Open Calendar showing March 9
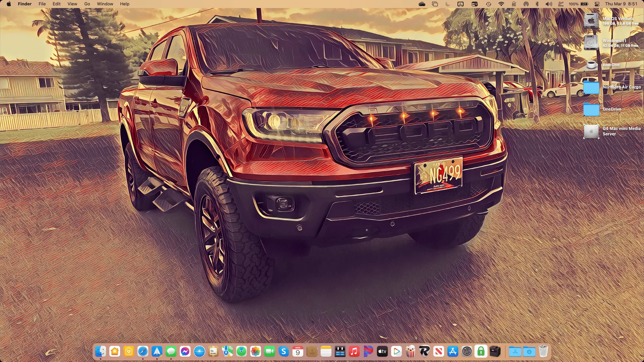The width and height of the screenshot is (644, 362). (x=298, y=351)
